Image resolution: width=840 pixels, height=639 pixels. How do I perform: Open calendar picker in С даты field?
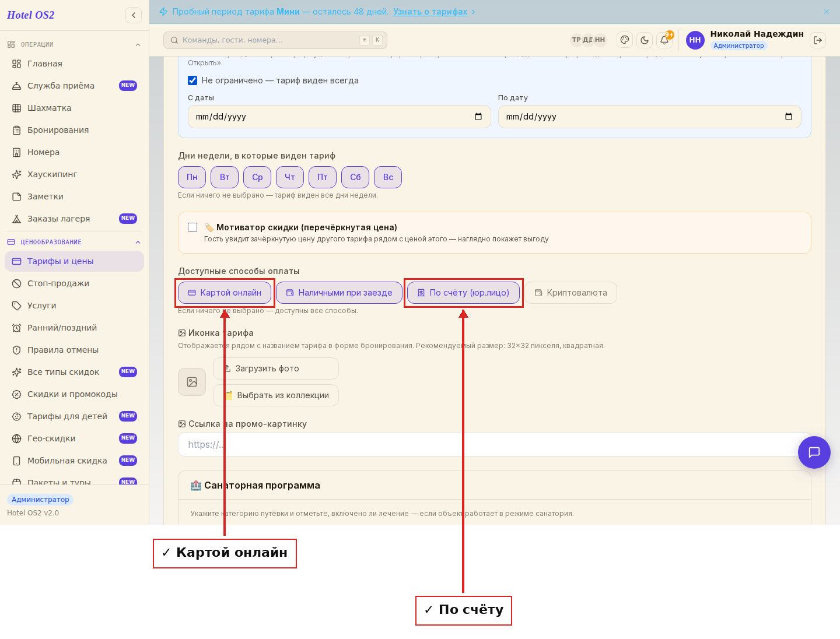[478, 117]
